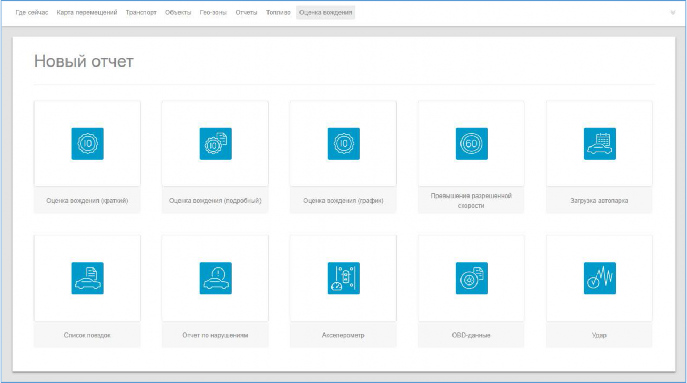Open the Транспорт tab
Screen dimensions: 687x383
[141, 13]
